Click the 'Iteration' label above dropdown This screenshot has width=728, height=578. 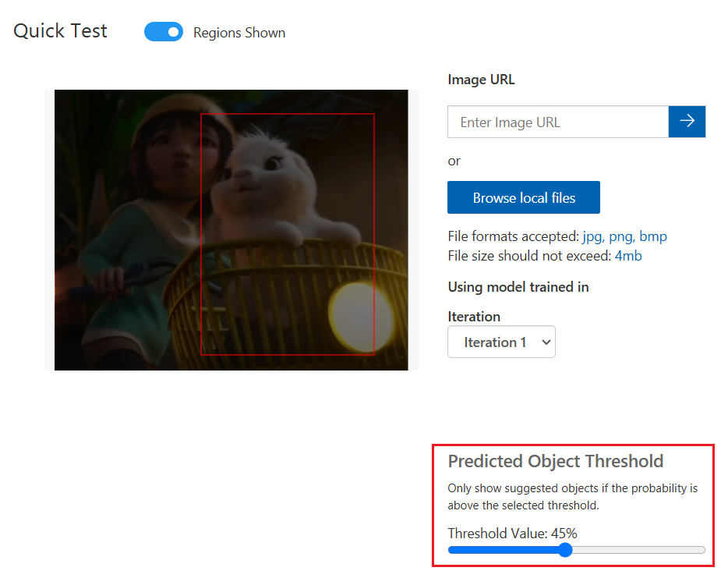pyautogui.click(x=474, y=317)
